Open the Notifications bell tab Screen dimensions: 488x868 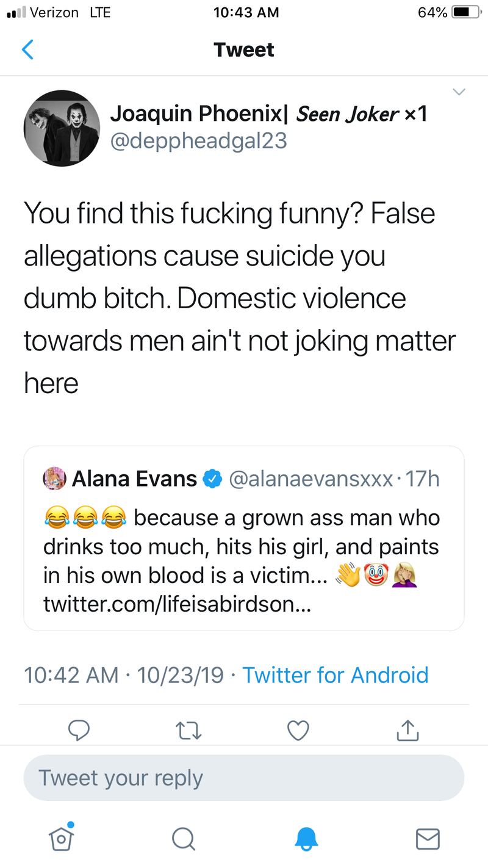(x=306, y=838)
